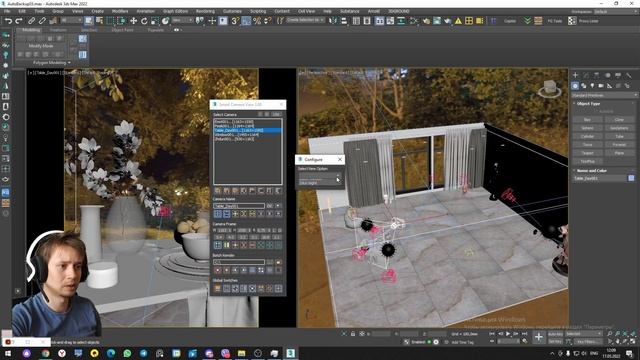640x360 pixels.
Task: Select the Cameras category in Create panel
Action: (x=601, y=86)
